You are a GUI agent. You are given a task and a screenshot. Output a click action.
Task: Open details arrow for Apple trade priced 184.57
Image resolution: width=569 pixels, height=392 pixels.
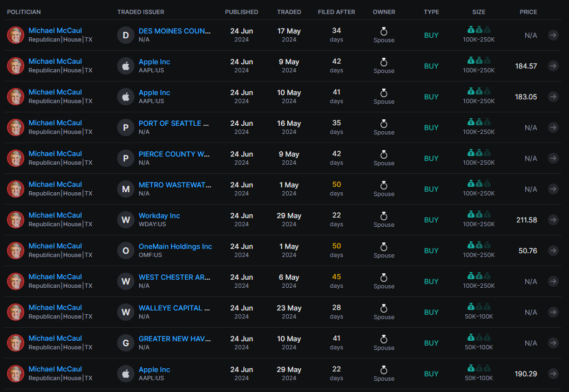(x=553, y=66)
